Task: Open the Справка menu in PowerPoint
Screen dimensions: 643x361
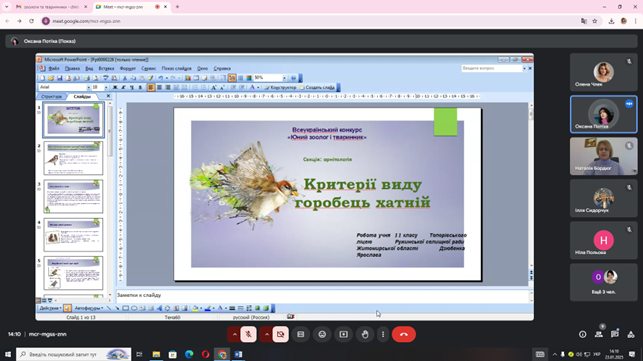Action: [222, 69]
